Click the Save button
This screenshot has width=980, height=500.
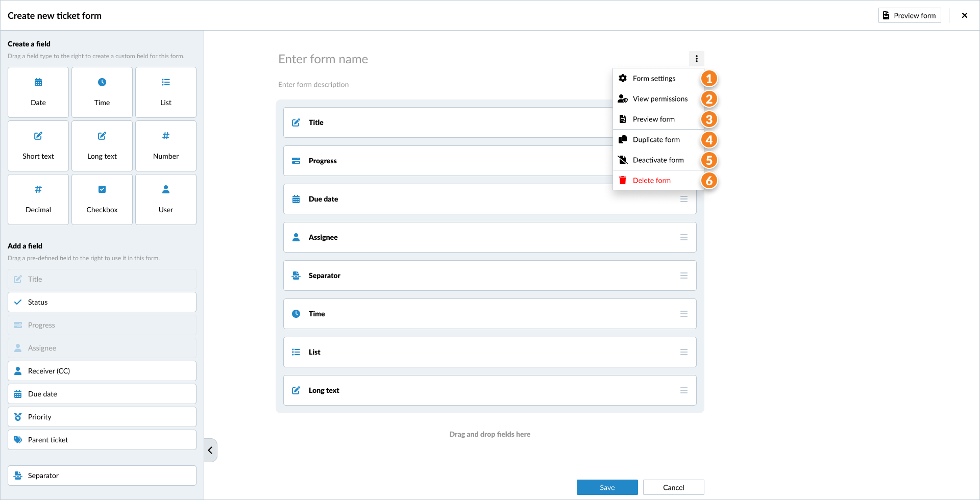607,487
